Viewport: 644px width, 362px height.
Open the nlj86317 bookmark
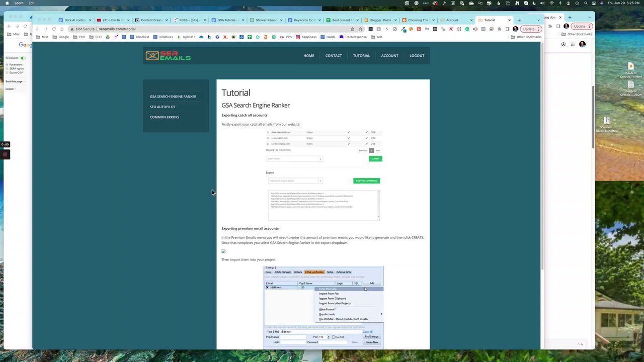point(186,37)
